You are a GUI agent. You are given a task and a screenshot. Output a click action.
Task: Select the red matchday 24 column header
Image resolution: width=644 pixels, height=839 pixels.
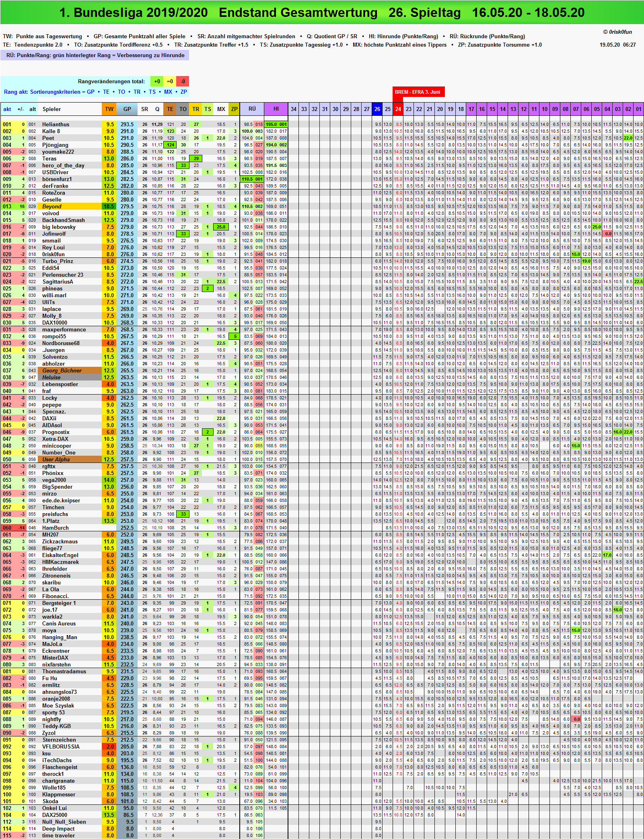[x=398, y=109]
